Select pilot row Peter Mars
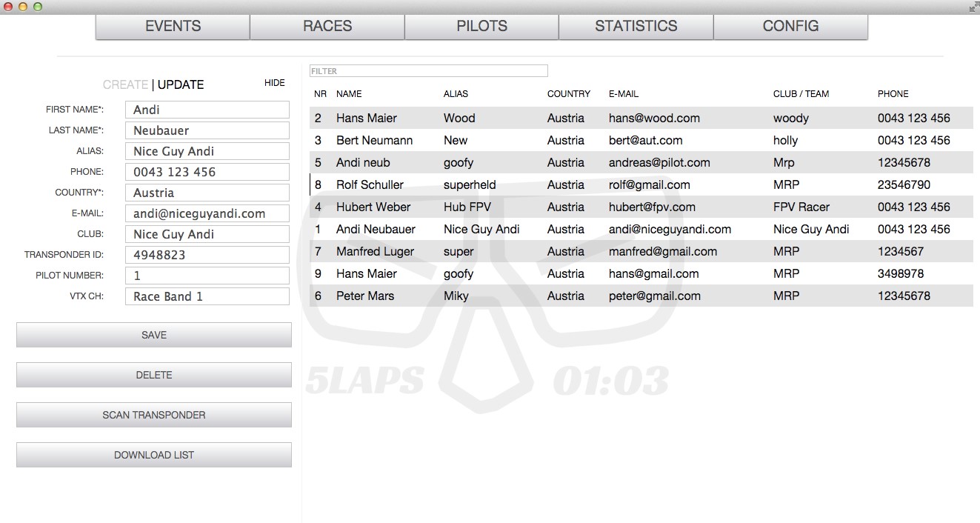The height and width of the screenshot is (523, 980). tap(641, 296)
